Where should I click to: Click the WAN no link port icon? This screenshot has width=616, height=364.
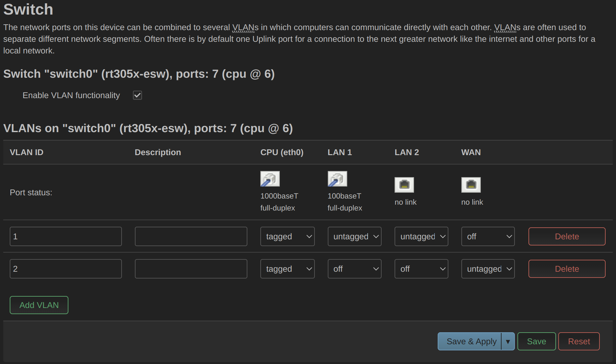tap(471, 185)
